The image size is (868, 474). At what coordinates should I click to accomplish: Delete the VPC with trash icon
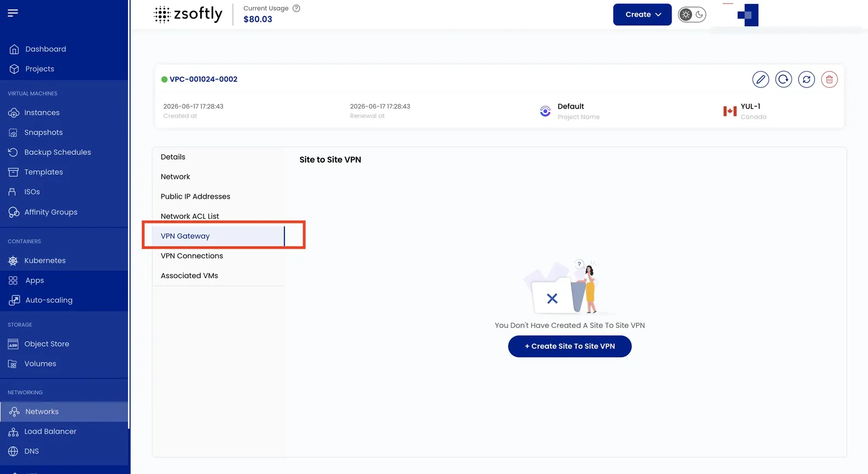click(x=829, y=80)
